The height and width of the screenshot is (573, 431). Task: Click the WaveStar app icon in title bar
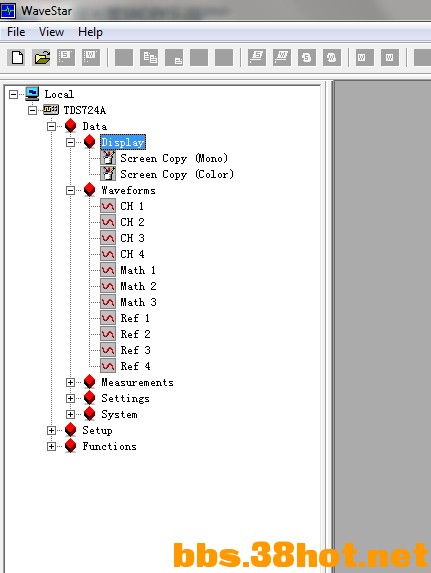point(8,10)
